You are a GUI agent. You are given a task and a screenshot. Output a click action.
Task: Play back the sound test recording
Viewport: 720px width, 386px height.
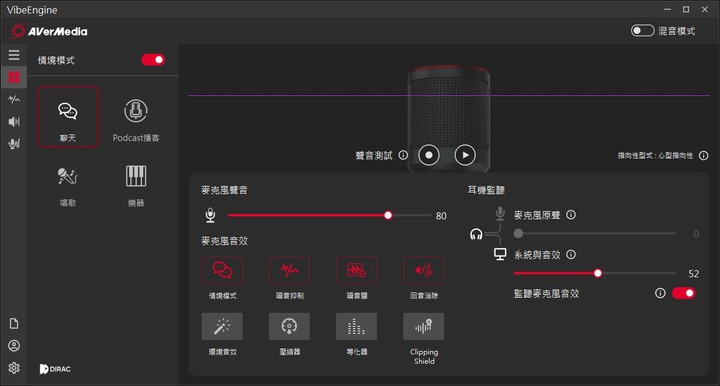465,155
